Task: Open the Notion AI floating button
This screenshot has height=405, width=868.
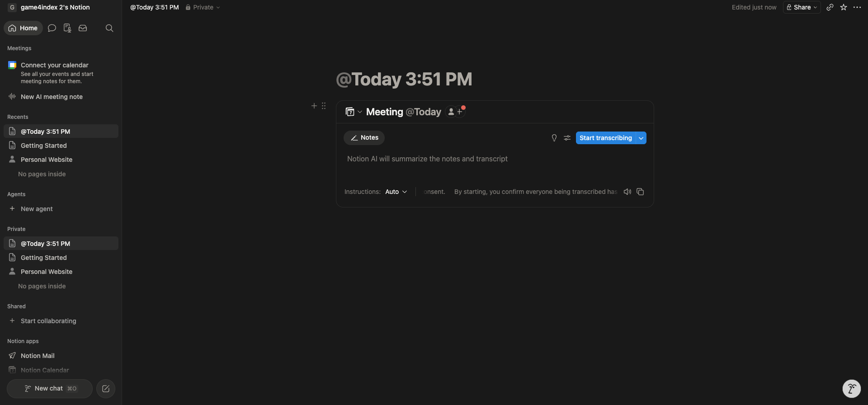Action: tap(852, 388)
